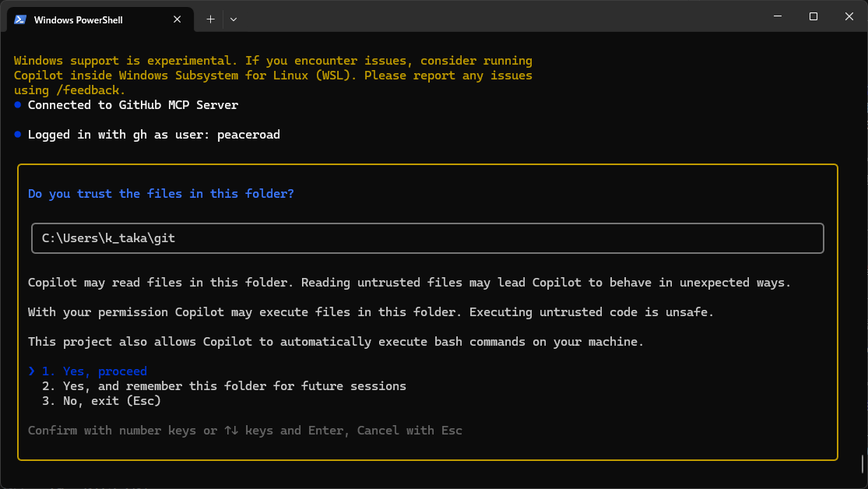Click the blue selection arrow beside option 1

(x=32, y=371)
